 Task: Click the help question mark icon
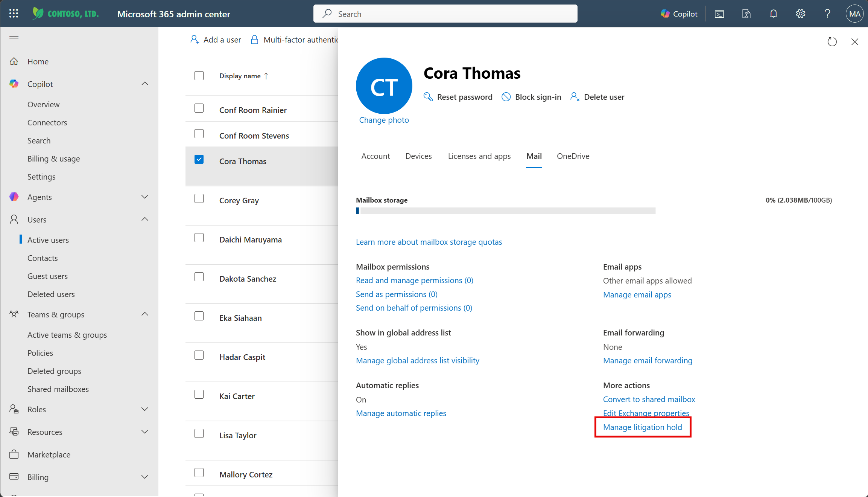coord(827,14)
